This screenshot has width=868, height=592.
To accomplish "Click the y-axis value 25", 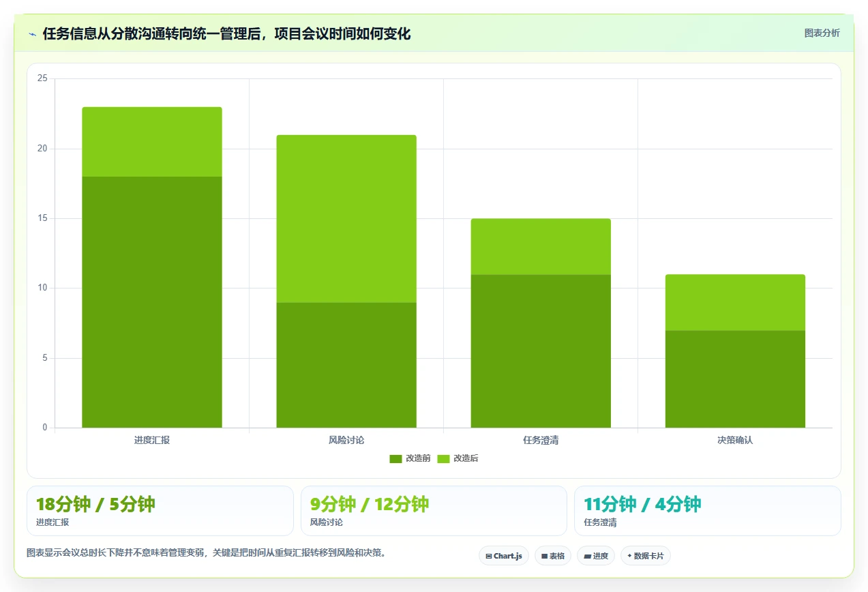I will pos(42,79).
